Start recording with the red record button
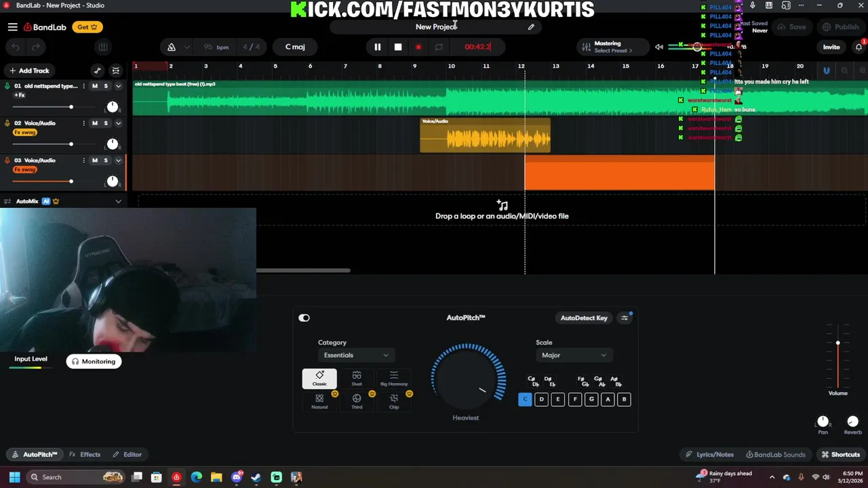868x488 pixels. coord(418,47)
